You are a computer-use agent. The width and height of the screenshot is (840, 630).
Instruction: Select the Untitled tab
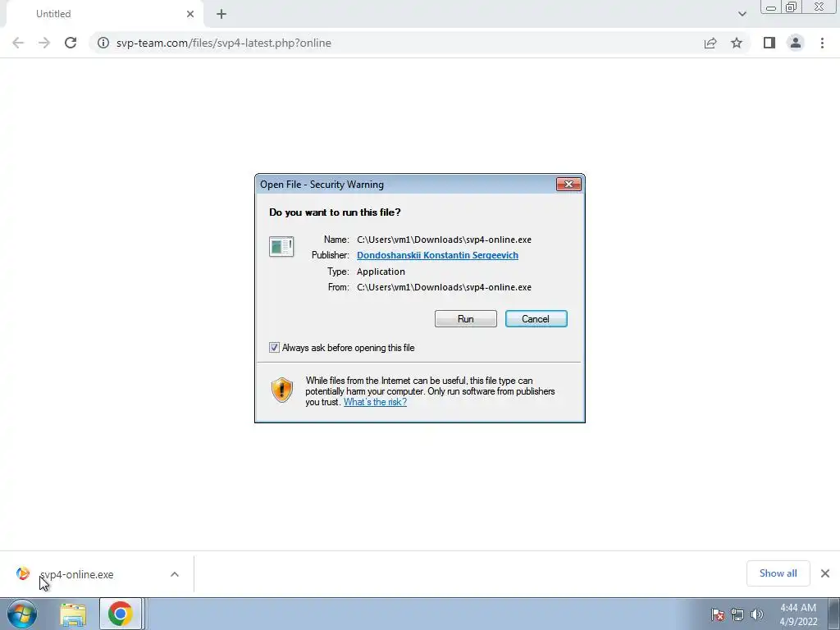pos(104,14)
